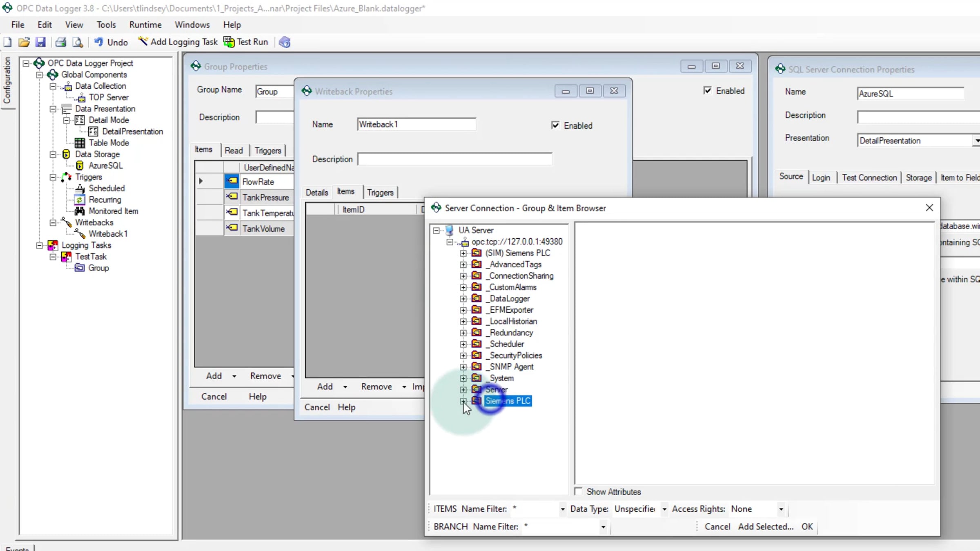This screenshot has width=980, height=551.
Task: Open the Runtime menu
Action: (145, 24)
